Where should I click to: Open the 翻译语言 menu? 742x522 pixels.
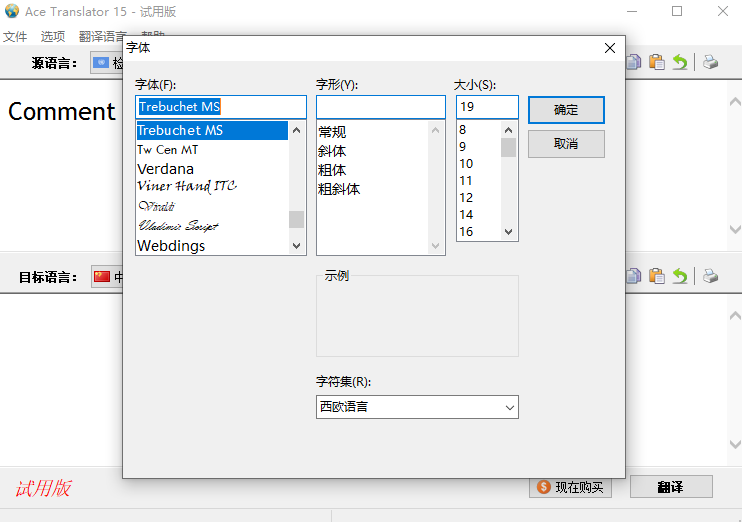[102, 36]
